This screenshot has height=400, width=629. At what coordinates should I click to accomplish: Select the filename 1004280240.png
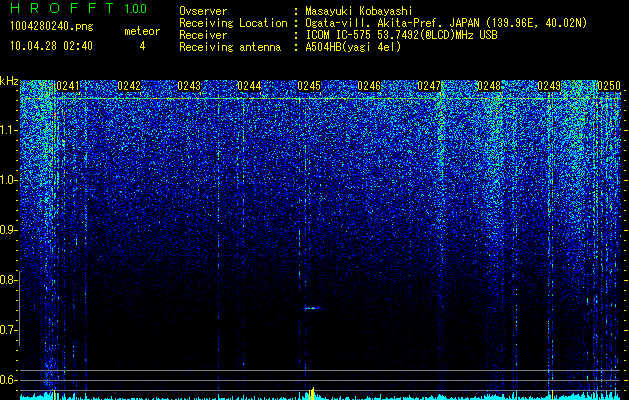[52, 27]
